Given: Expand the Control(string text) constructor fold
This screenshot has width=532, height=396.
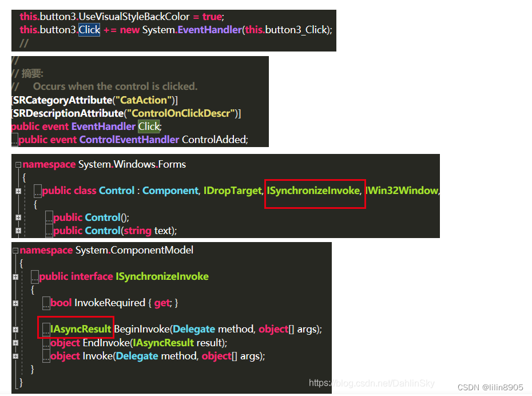Looking at the screenshot, I should point(18,230).
